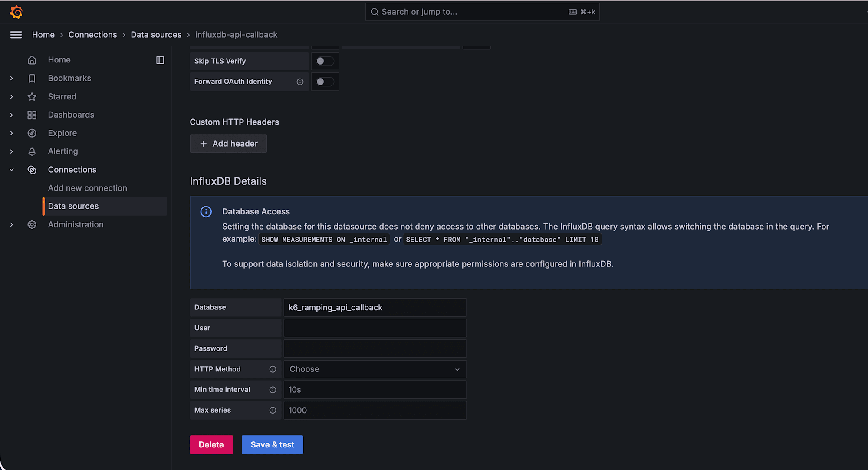Click the Grafana logo icon
868x470 pixels.
[16, 12]
